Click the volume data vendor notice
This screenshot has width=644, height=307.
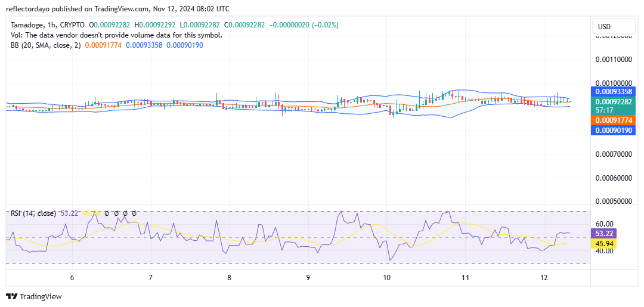click(117, 35)
